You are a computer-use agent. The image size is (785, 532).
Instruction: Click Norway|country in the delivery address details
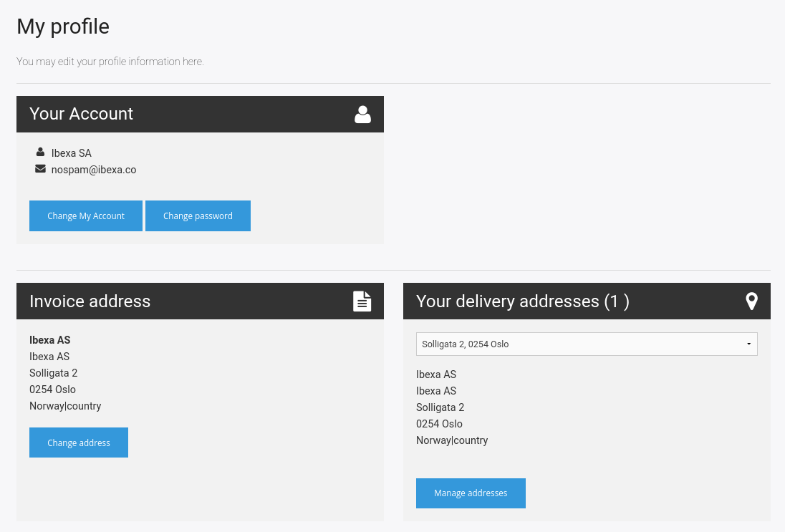click(x=452, y=440)
